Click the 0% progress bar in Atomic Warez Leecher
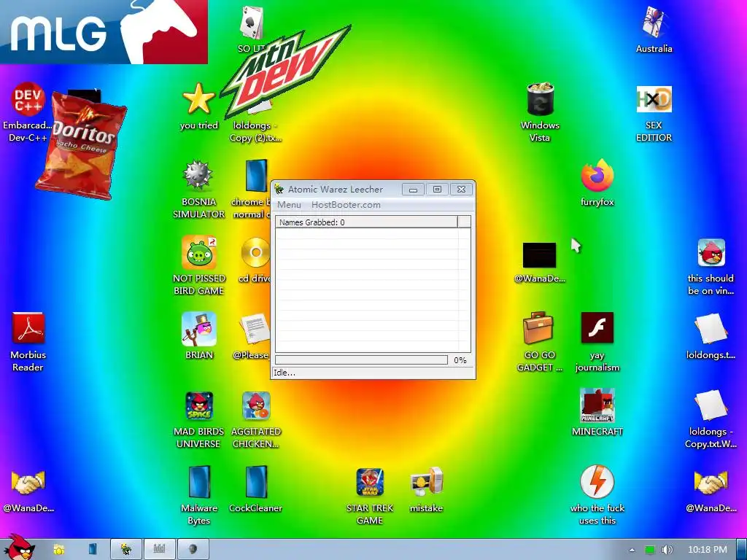This screenshot has width=747, height=560. (361, 360)
